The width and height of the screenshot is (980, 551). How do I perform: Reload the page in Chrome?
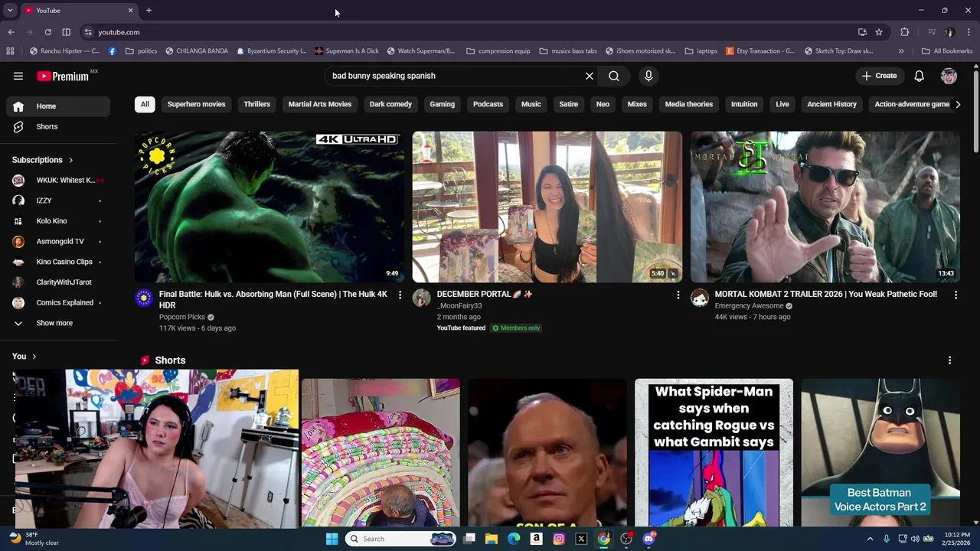47,32
